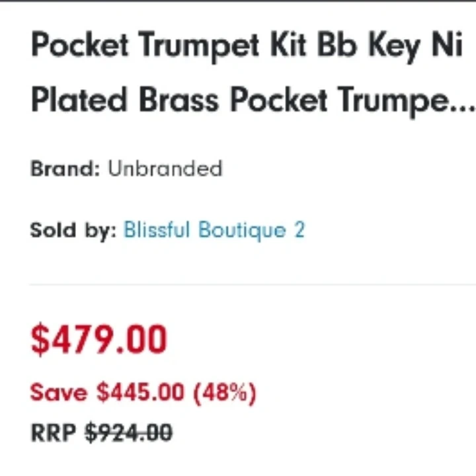The width and height of the screenshot is (476, 476).
Task: Click the horizontal divider above the price
Action: click(251, 285)
